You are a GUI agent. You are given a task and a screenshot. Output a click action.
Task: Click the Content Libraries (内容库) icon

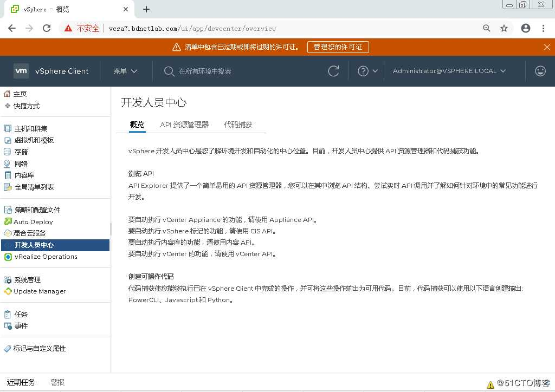coord(8,175)
